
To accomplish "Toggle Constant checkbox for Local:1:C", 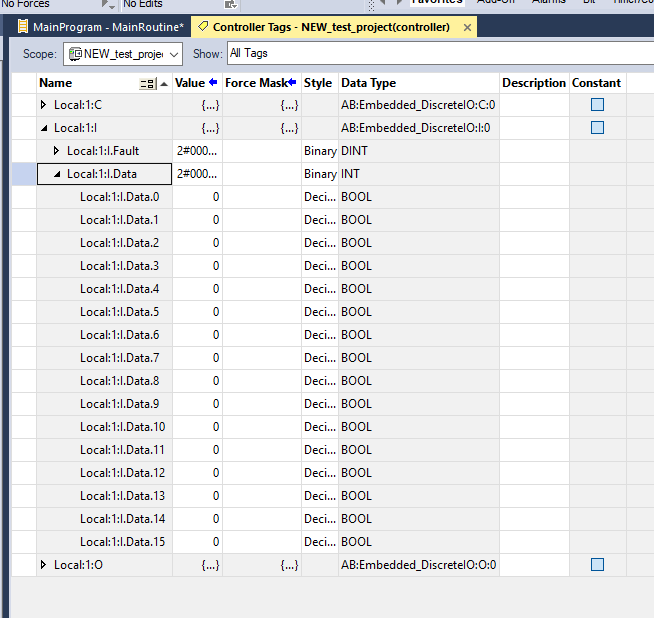I will (597, 105).
